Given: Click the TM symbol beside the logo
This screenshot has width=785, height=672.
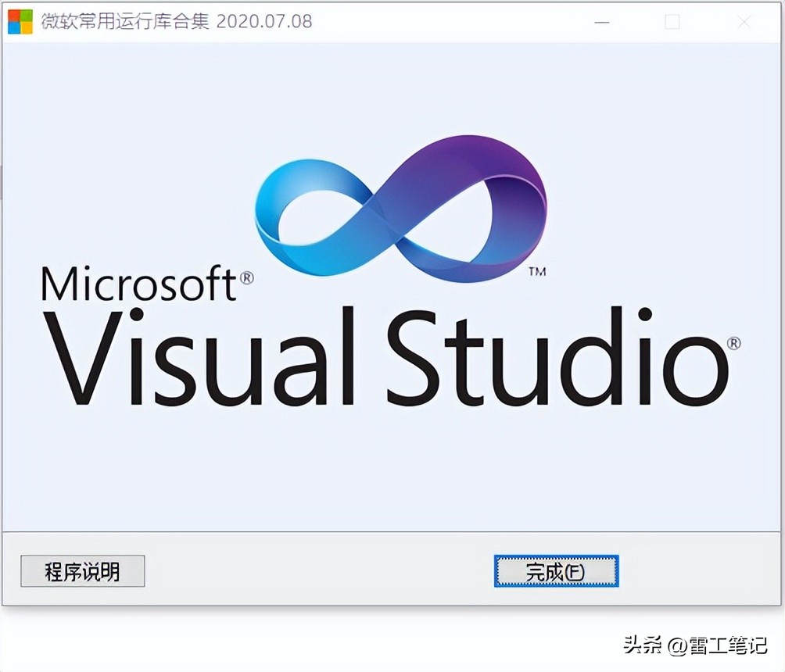Looking at the screenshot, I should coord(539,272).
